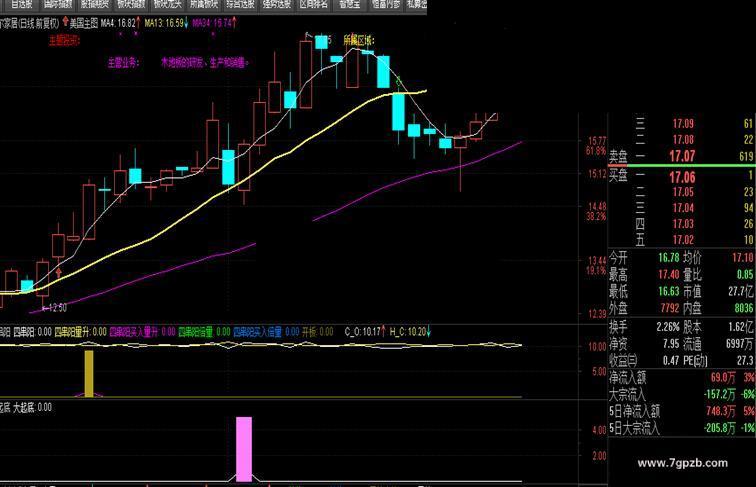Click the 外盘 7792 value
Viewport: 756px width, 487px height.
coord(670,308)
